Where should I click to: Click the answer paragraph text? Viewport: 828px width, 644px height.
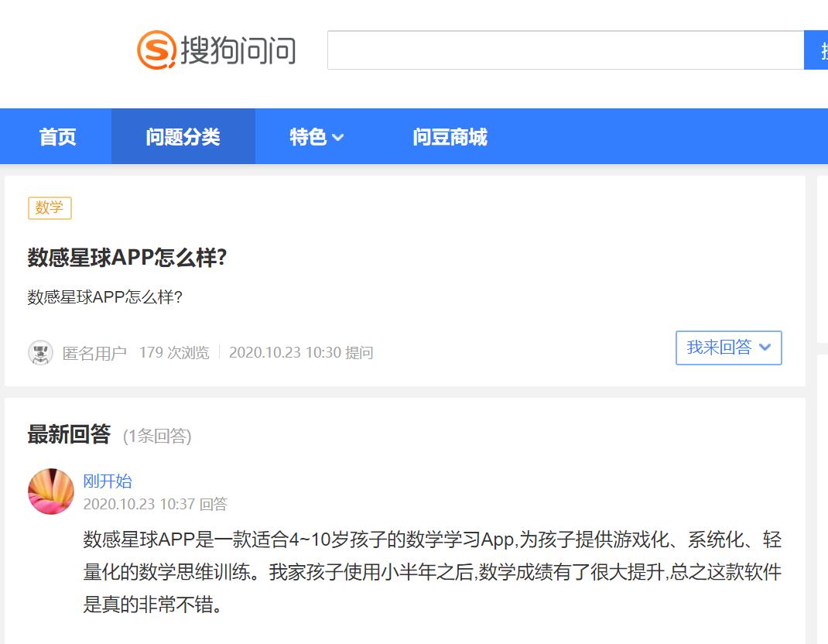(432, 571)
